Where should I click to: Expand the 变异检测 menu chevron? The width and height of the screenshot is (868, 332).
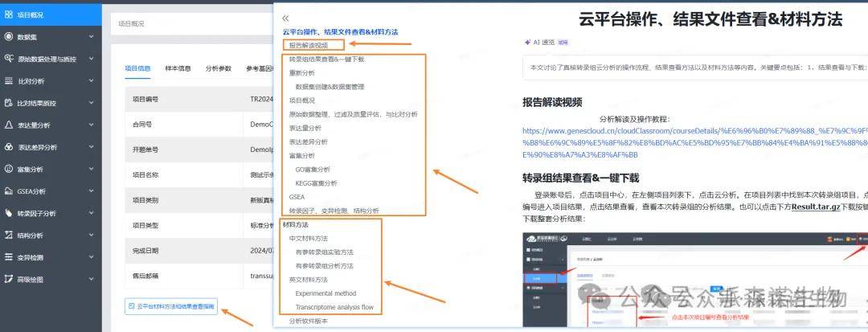click(91, 258)
